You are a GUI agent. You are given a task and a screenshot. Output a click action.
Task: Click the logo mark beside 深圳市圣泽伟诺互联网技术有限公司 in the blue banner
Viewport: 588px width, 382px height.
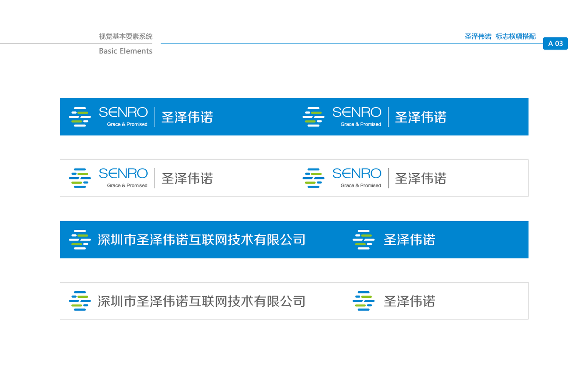(x=80, y=240)
